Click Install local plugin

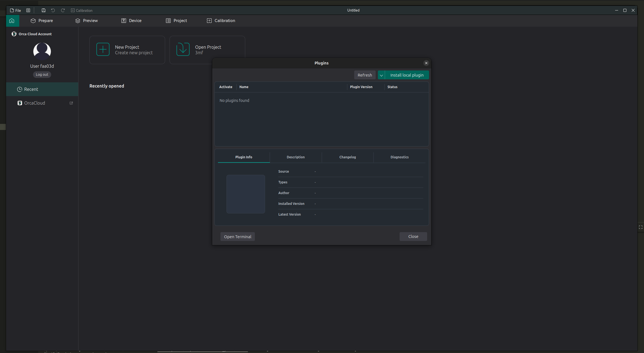pos(407,75)
